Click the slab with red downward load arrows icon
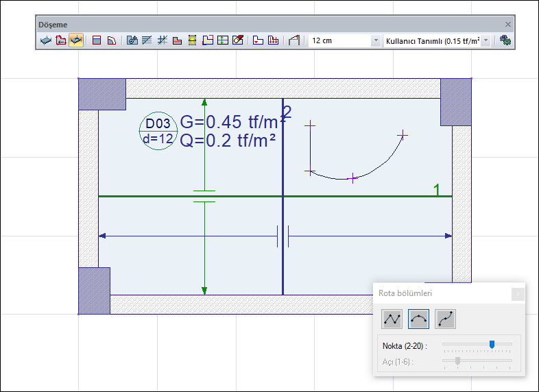Viewport: 539px width, 392px height. pyautogui.click(x=273, y=41)
